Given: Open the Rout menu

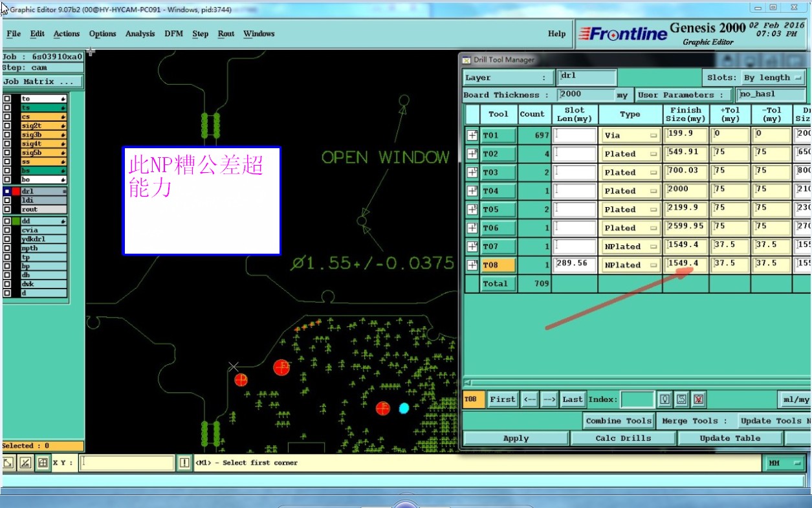Looking at the screenshot, I should click(226, 34).
